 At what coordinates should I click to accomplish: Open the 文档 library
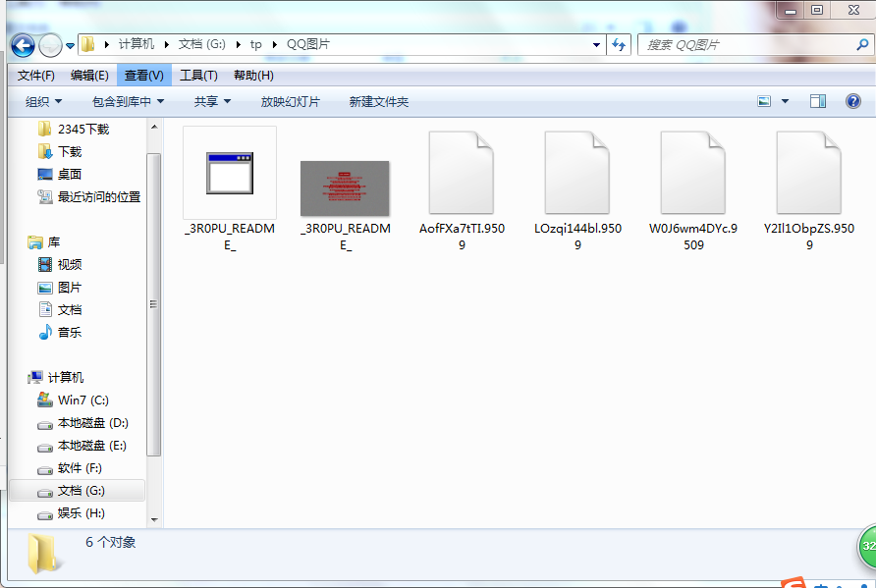pos(60,309)
